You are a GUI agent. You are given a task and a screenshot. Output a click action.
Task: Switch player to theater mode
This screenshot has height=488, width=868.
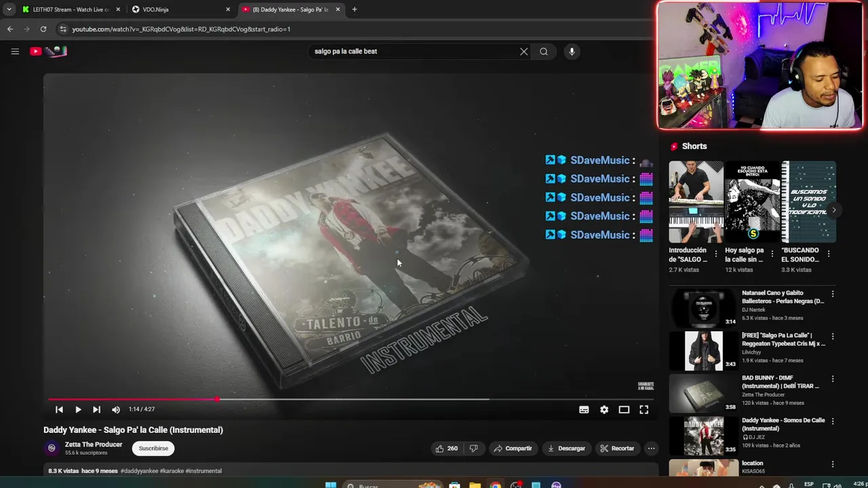click(x=624, y=409)
